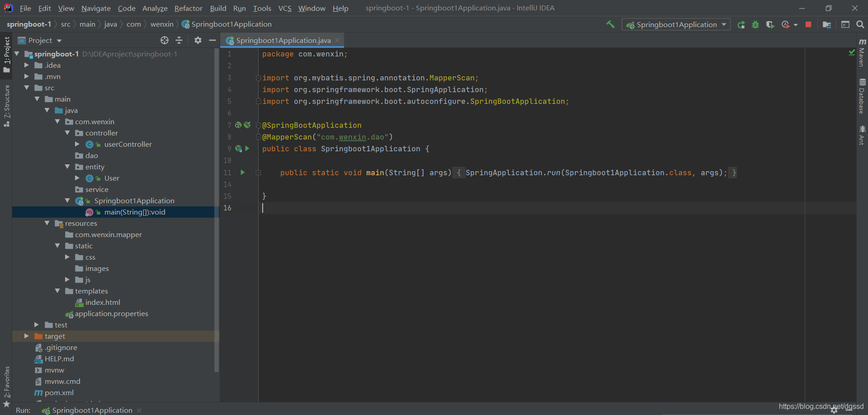The width and height of the screenshot is (868, 415).
Task: Click Select Opened File locate icon
Action: pyautogui.click(x=165, y=40)
